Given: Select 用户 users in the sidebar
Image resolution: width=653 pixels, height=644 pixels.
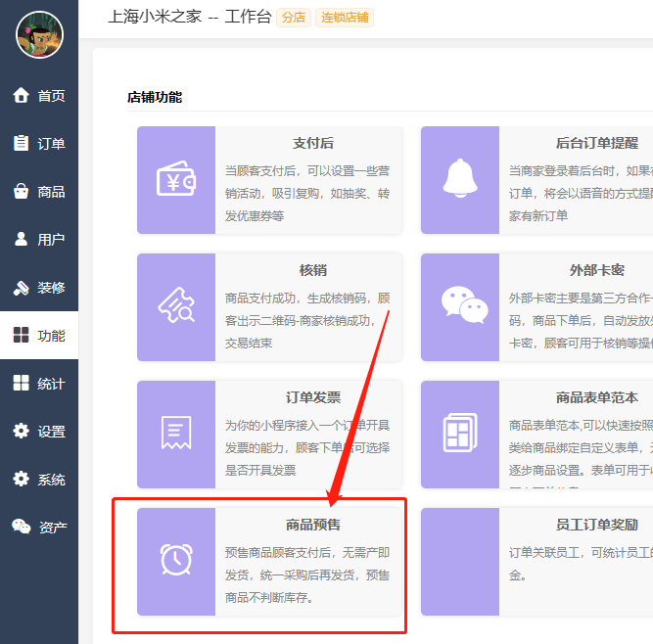Looking at the screenshot, I should [x=39, y=240].
